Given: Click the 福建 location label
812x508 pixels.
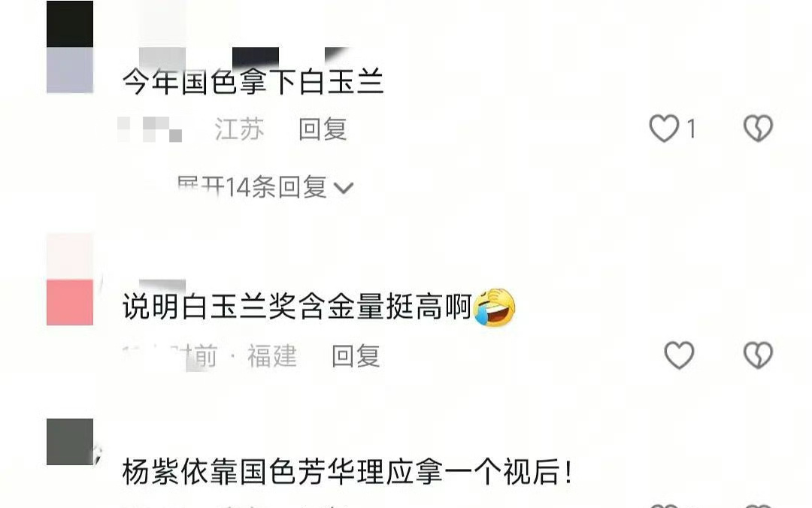Looking at the screenshot, I should point(272,355).
